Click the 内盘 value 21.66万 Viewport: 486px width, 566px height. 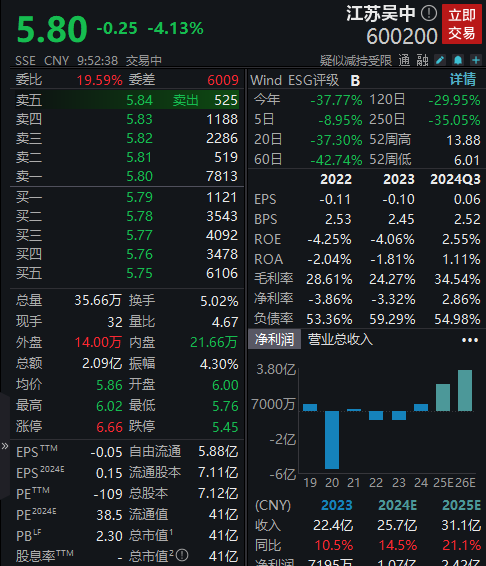[214, 342]
